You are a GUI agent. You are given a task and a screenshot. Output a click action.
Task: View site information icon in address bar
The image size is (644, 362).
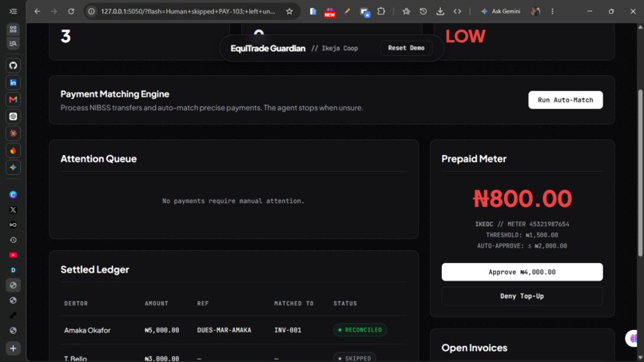pyautogui.click(x=92, y=11)
